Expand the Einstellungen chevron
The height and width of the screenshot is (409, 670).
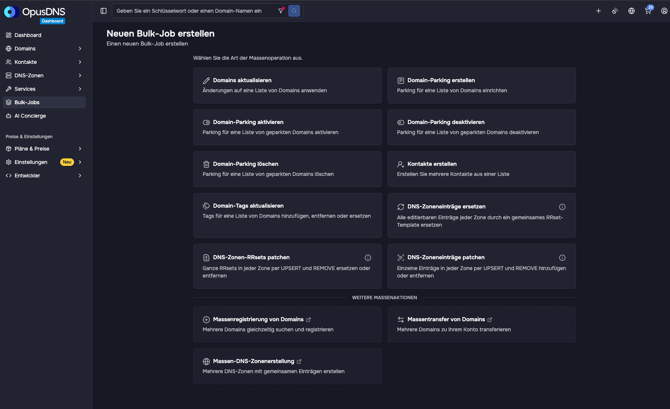(x=80, y=162)
